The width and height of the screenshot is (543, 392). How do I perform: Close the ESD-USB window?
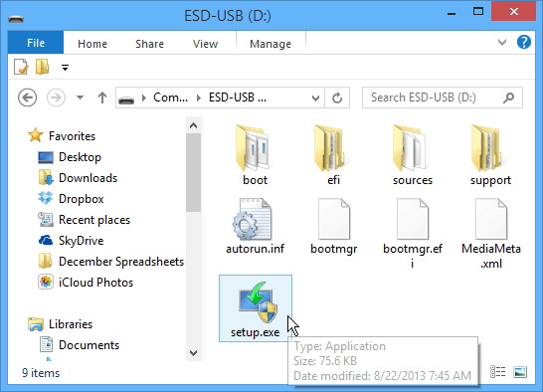click(x=513, y=11)
